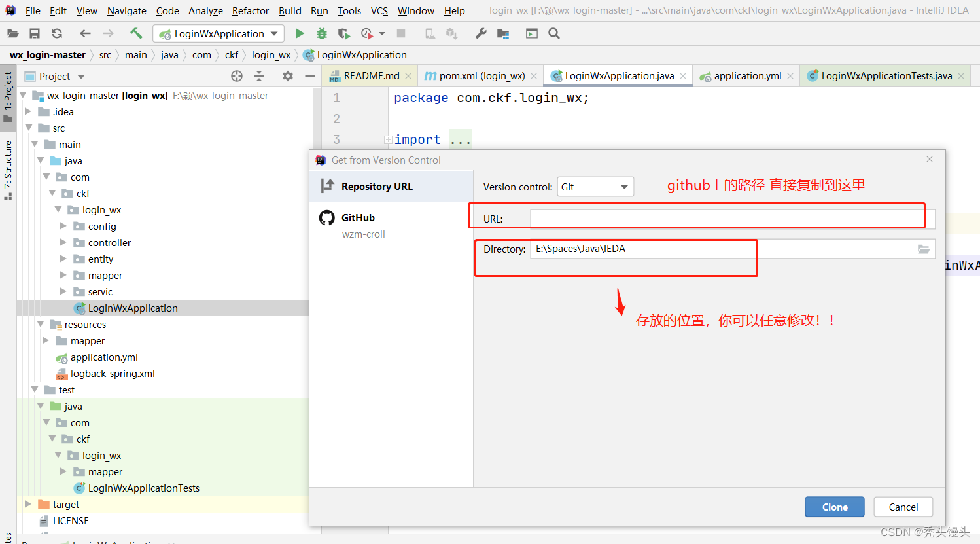Click the Save All toolbar icon

[35, 33]
